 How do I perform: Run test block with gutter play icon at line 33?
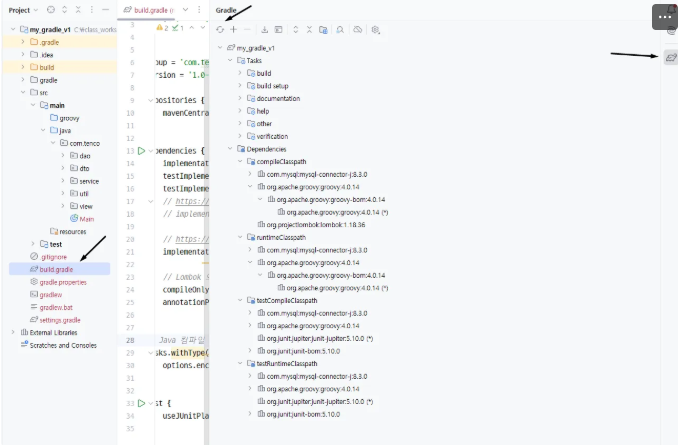[x=141, y=403]
